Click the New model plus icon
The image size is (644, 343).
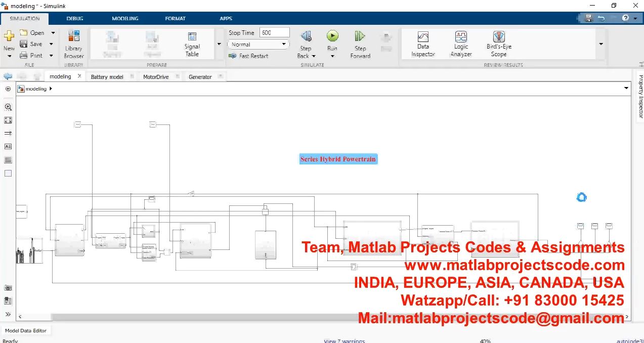[9, 36]
